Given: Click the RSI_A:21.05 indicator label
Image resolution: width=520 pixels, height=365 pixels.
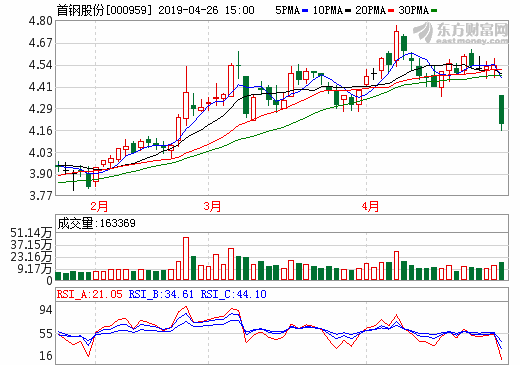Looking at the screenshot, I should tap(90, 294).
